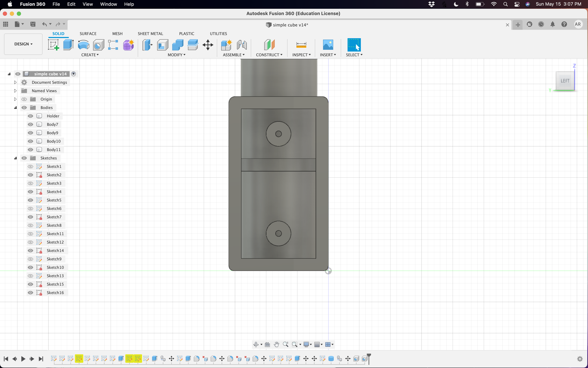588x368 pixels.
Task: Toggle visibility of Body7
Action: click(x=30, y=124)
